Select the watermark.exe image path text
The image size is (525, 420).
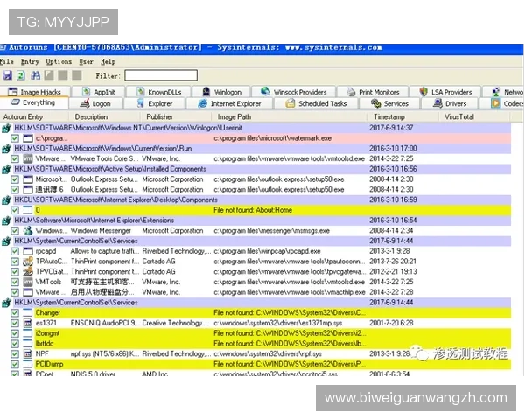click(272, 138)
